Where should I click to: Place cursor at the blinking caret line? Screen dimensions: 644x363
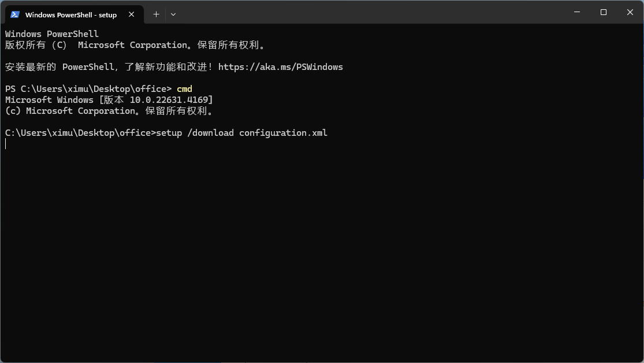[x=6, y=143]
